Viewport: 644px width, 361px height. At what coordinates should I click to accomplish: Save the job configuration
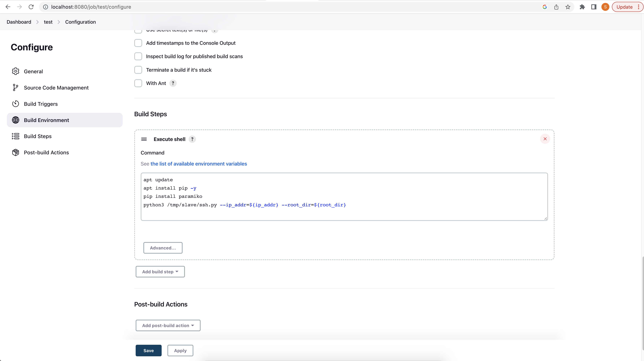tap(148, 351)
